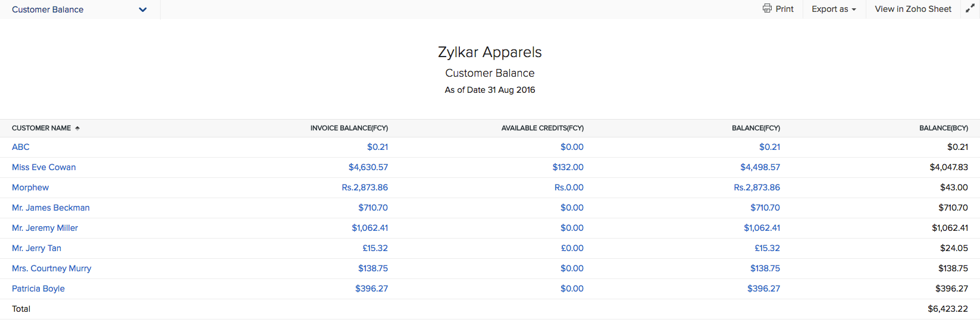Open Miss Eve Cowan's record

click(44, 167)
